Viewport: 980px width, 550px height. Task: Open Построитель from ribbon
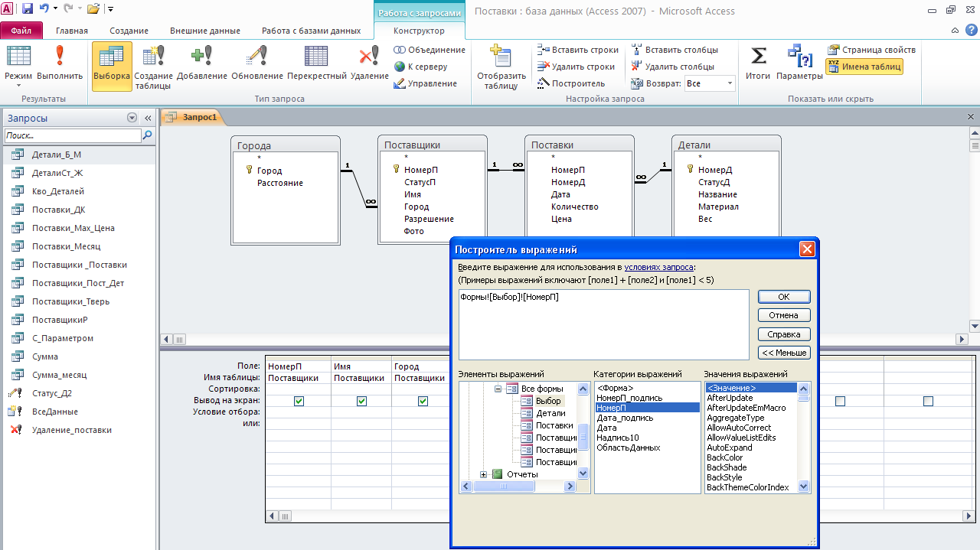pos(572,83)
